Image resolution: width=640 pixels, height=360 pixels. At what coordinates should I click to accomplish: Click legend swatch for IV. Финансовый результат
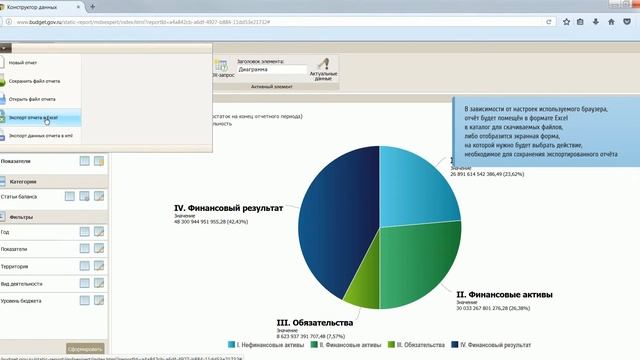(x=455, y=345)
